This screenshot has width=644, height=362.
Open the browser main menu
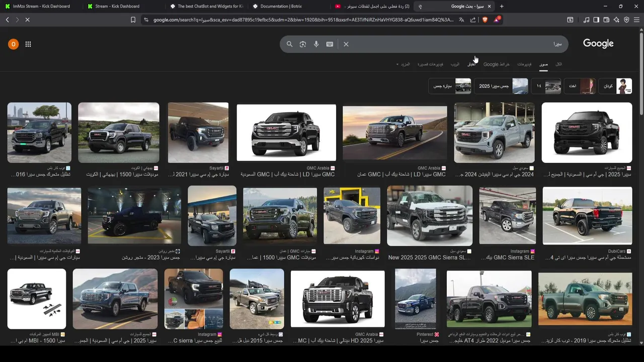[x=637, y=20]
